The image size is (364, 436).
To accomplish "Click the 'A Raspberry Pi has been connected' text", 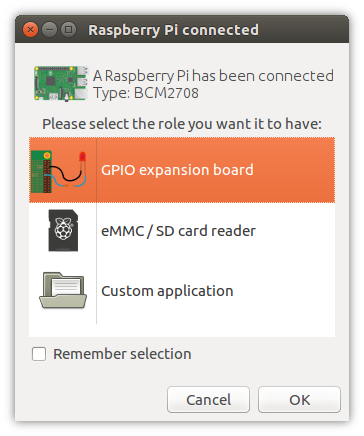I will coord(213,76).
